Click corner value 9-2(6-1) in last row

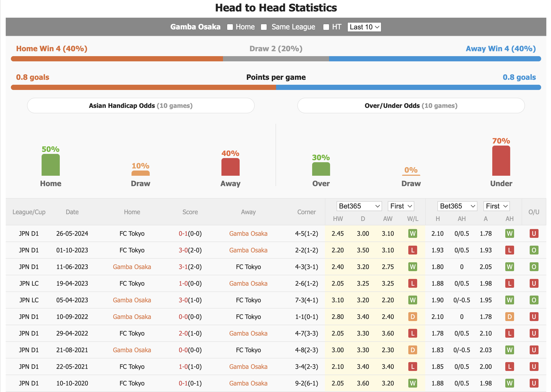(x=306, y=383)
